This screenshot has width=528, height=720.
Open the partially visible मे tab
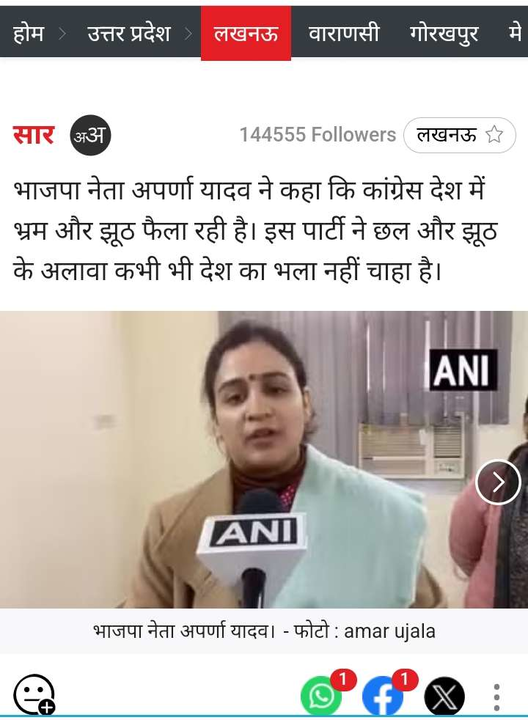[x=515, y=34]
